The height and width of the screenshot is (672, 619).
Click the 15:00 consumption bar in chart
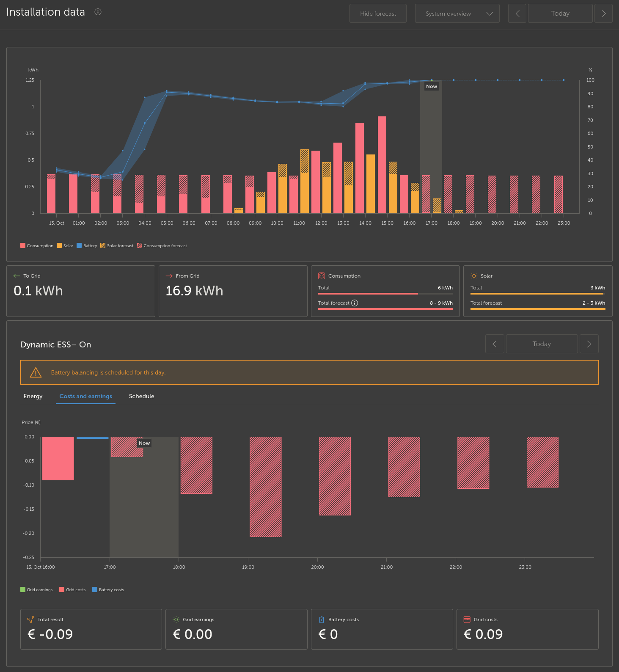point(382,165)
